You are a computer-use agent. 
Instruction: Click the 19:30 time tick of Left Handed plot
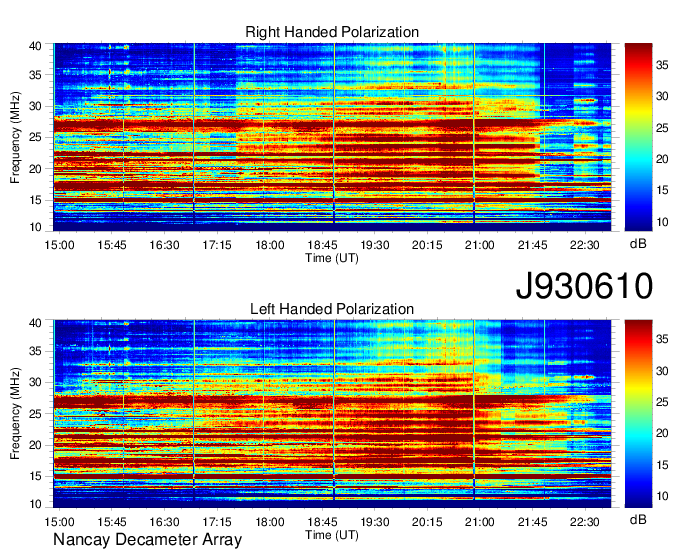tap(375, 522)
